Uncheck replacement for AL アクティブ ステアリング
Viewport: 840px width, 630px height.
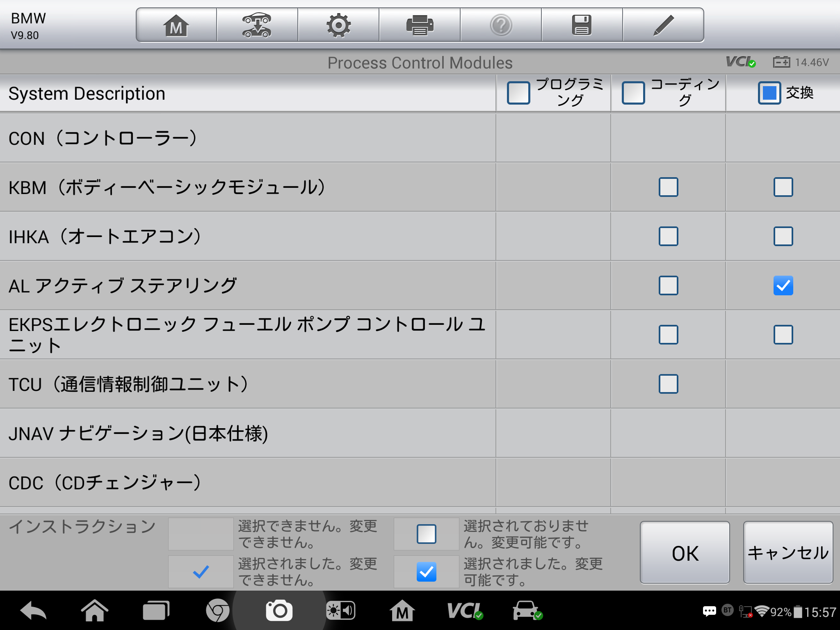coord(783,285)
